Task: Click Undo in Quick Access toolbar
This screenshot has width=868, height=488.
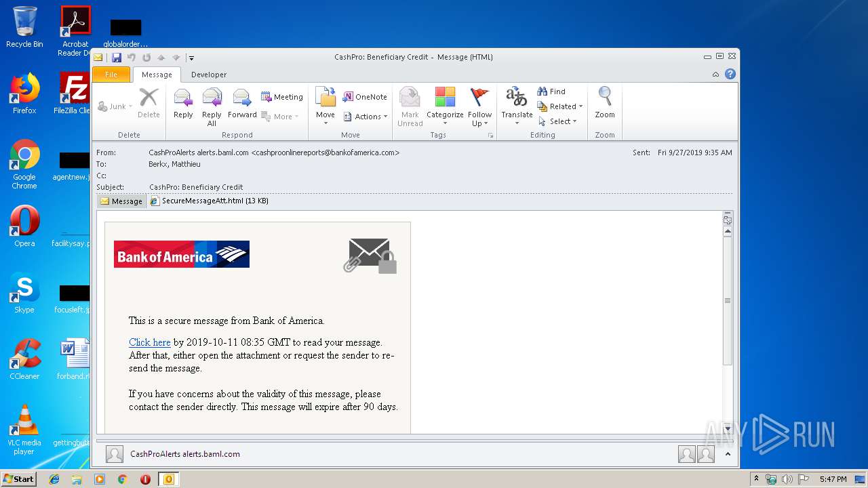Action: click(x=131, y=58)
